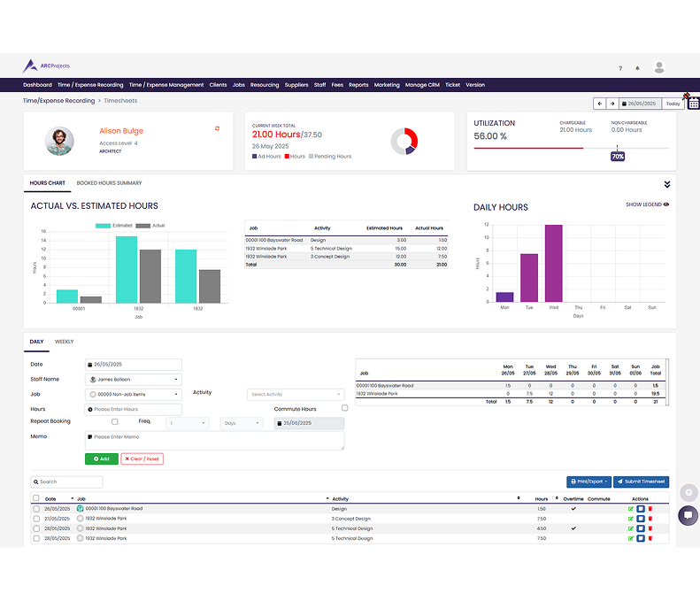Click the Submit Timesheet button
The image size is (700, 601).
(642, 482)
